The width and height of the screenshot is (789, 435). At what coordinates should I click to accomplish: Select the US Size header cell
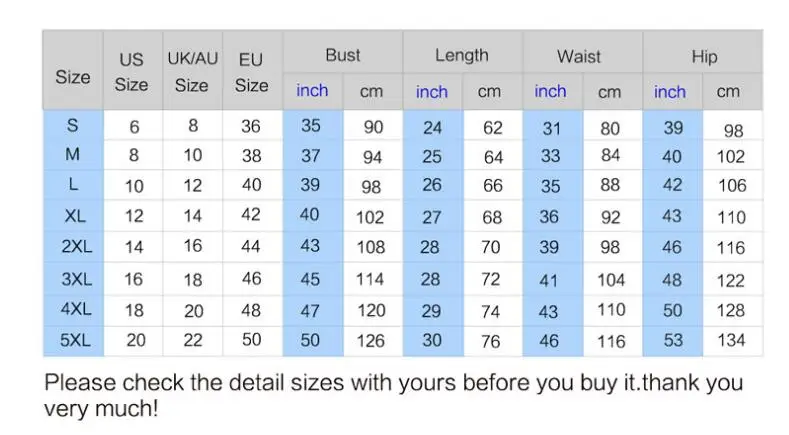[x=131, y=71]
